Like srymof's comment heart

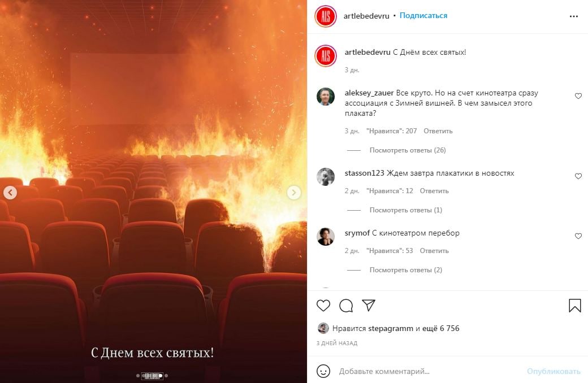578,236
